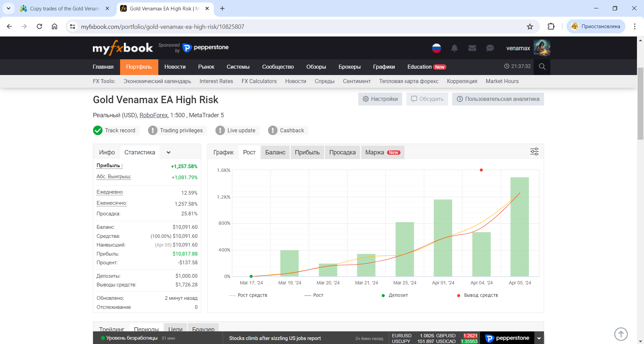
Task: Click the myfxbook logo
Action: tap(123, 48)
